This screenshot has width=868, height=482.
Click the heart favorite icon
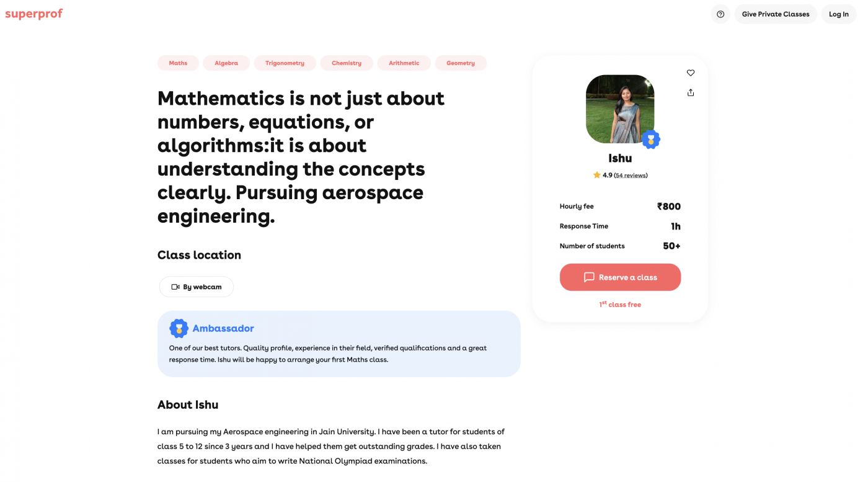coord(691,73)
